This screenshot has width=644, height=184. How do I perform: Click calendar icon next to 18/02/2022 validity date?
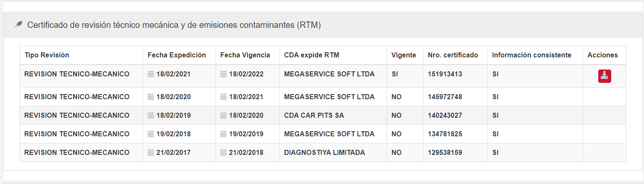coord(224,74)
